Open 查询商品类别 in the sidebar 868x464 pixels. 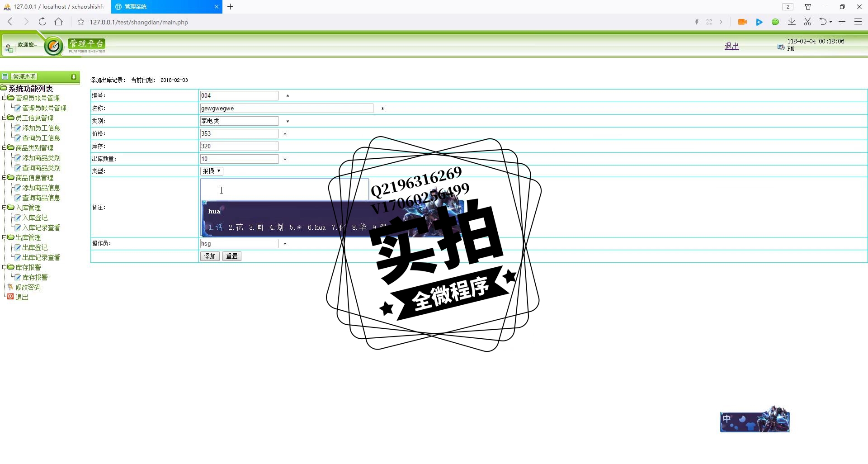click(x=41, y=168)
